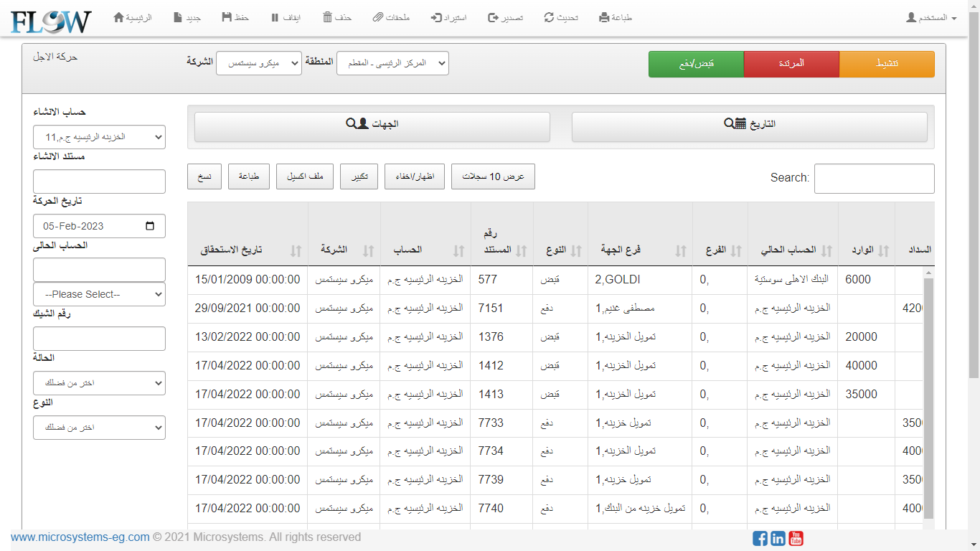The width and height of the screenshot is (980, 551).
Task: Click the pause stop icon
Action: click(275, 17)
